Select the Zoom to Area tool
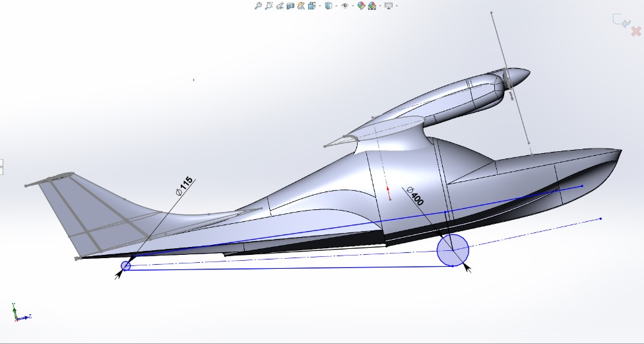Screen dimensions: 644x344 (x=269, y=6)
